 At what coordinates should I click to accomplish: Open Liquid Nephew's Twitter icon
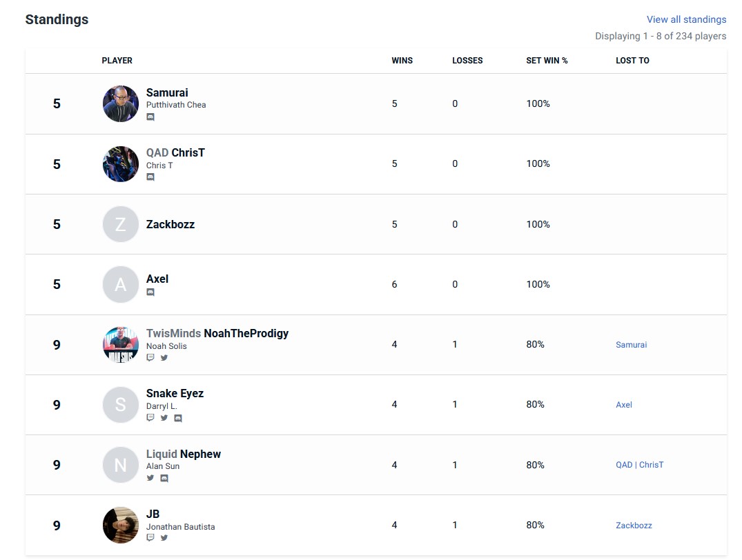(x=150, y=478)
